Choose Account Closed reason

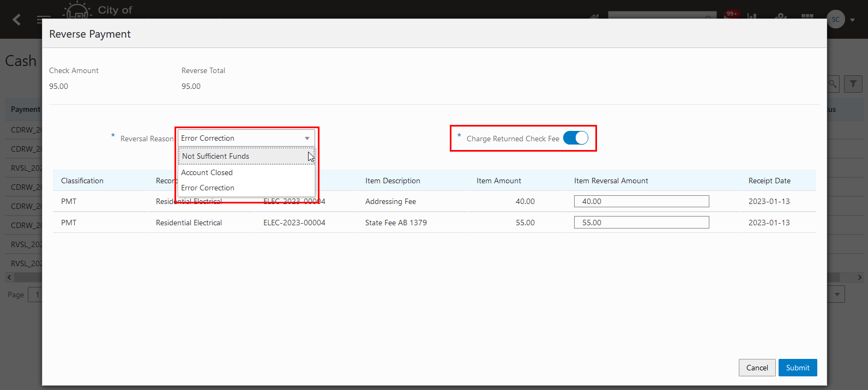pyautogui.click(x=207, y=172)
